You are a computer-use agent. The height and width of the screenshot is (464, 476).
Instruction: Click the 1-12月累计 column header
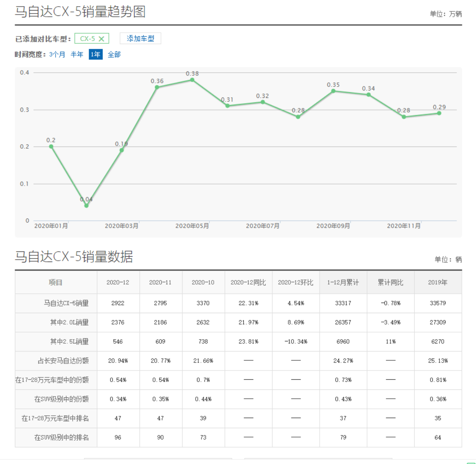pyautogui.click(x=343, y=282)
